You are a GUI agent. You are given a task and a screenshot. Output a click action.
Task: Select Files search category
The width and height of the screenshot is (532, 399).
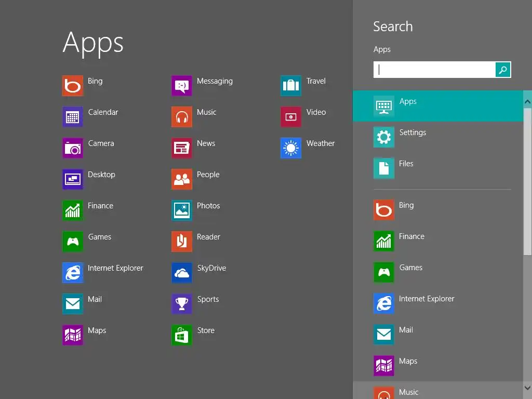coord(437,168)
